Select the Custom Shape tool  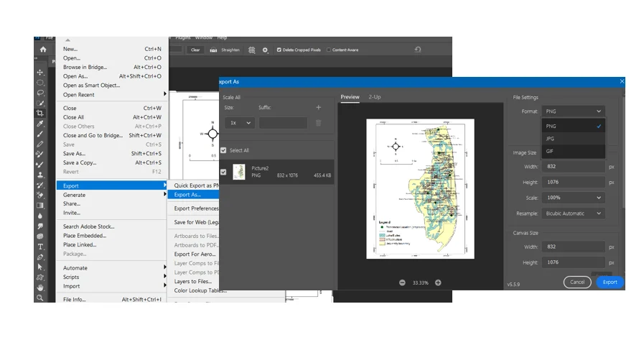[39, 277]
